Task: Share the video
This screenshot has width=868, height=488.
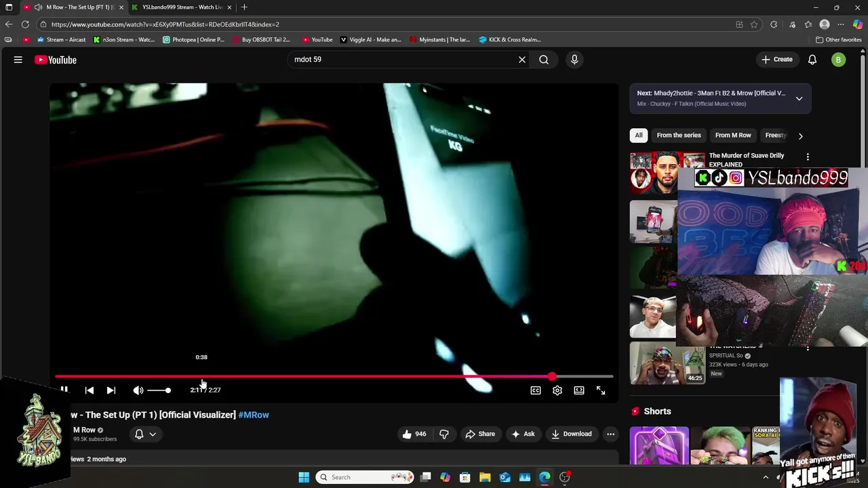Action: click(480, 434)
